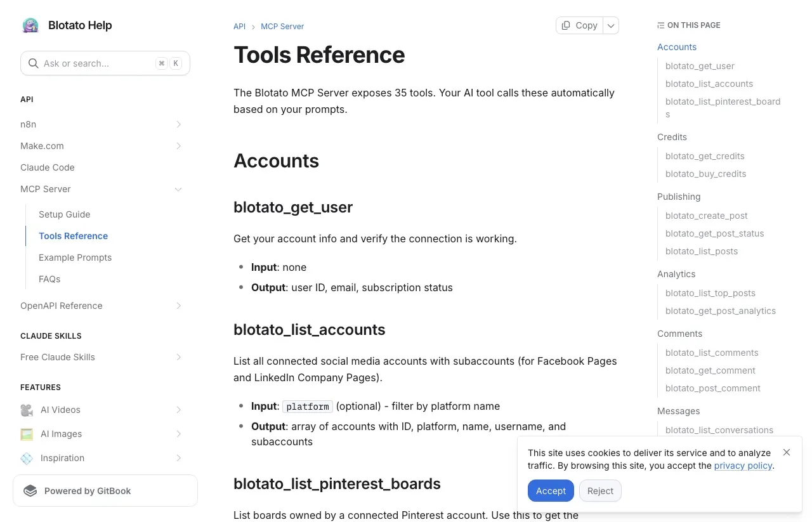Viewport: 812px width, 522px height.
Task: Focus the Ask or search field
Action: point(105,63)
